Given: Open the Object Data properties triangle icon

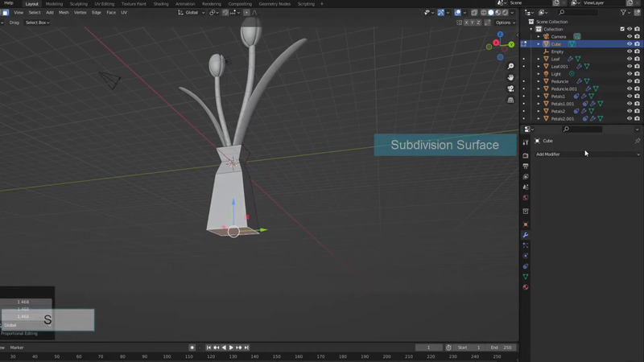Looking at the screenshot, I should pos(526,277).
